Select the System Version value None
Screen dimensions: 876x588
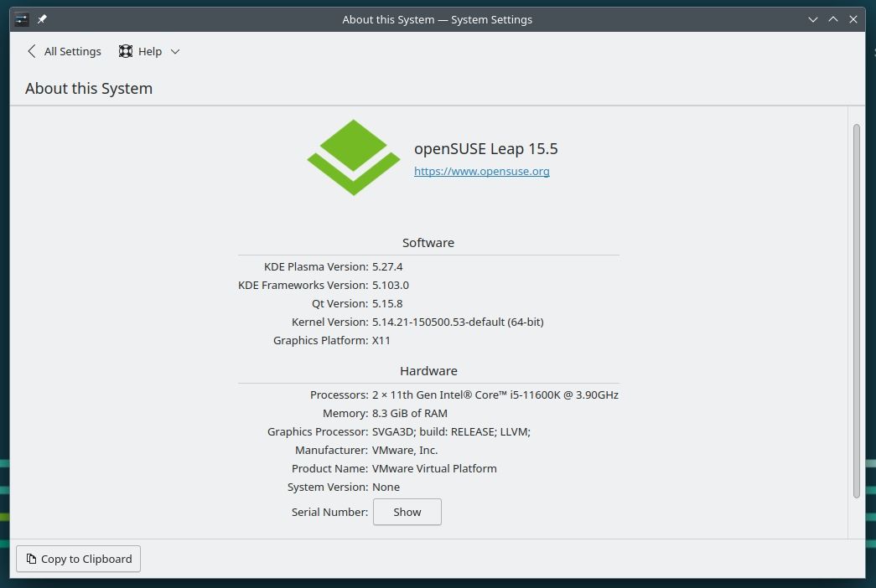[386, 487]
